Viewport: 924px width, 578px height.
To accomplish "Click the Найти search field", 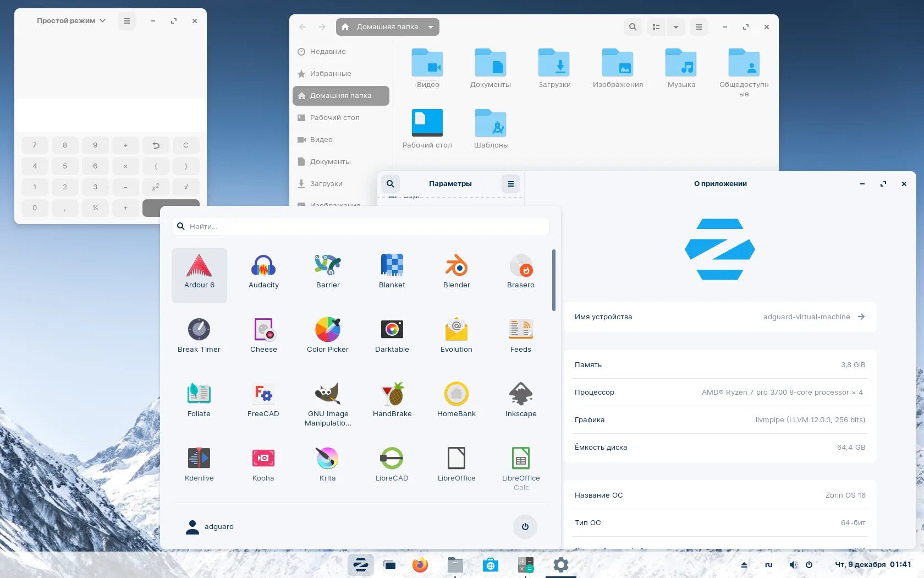I will (x=360, y=226).
